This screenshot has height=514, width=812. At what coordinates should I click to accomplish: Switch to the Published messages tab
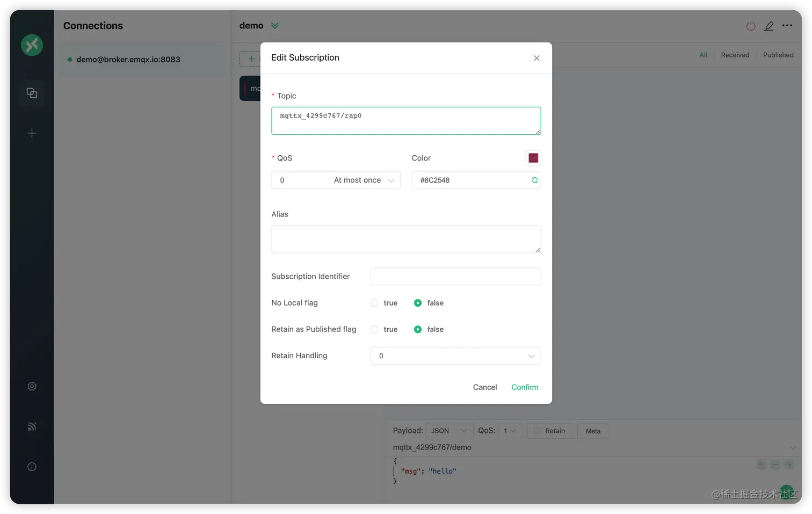pos(778,55)
